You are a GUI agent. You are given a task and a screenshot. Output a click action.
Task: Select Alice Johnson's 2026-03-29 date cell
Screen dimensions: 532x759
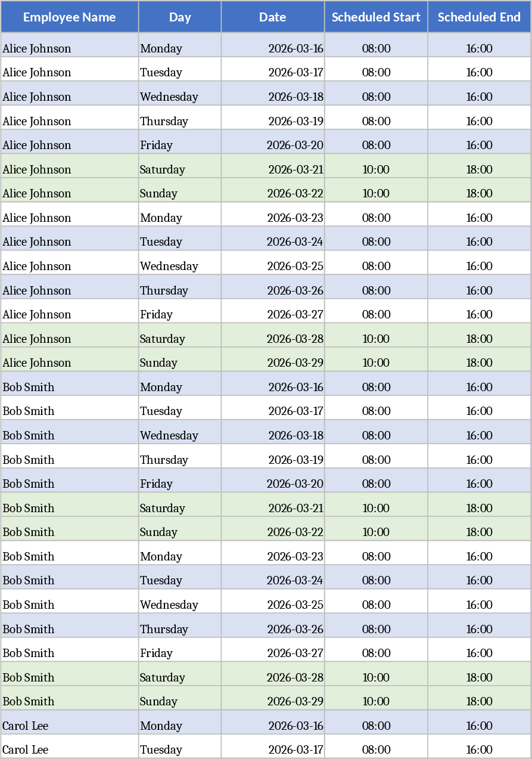(x=273, y=363)
